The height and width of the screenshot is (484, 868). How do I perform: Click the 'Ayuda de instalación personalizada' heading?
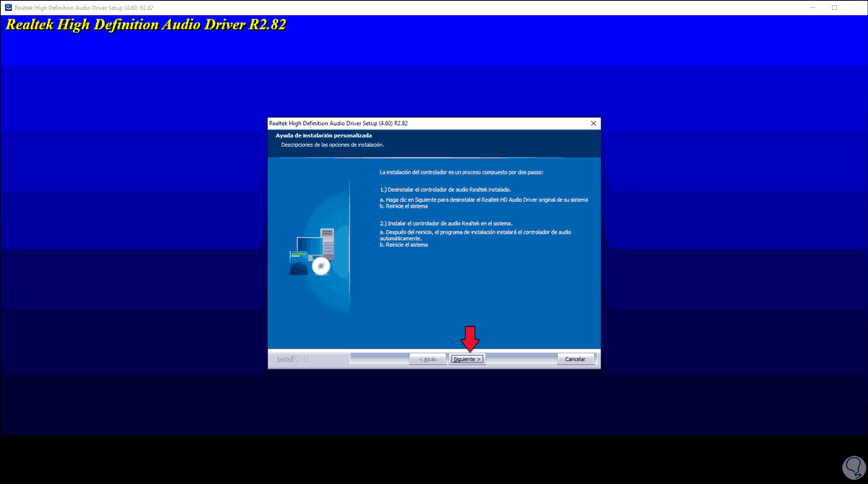click(x=323, y=135)
